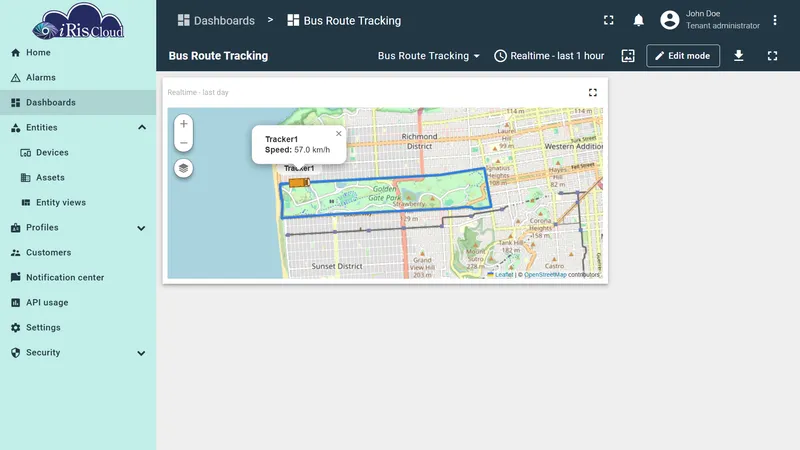This screenshot has width=800, height=450.
Task: Click the Devices icon in sidebar
Action: tap(26, 153)
